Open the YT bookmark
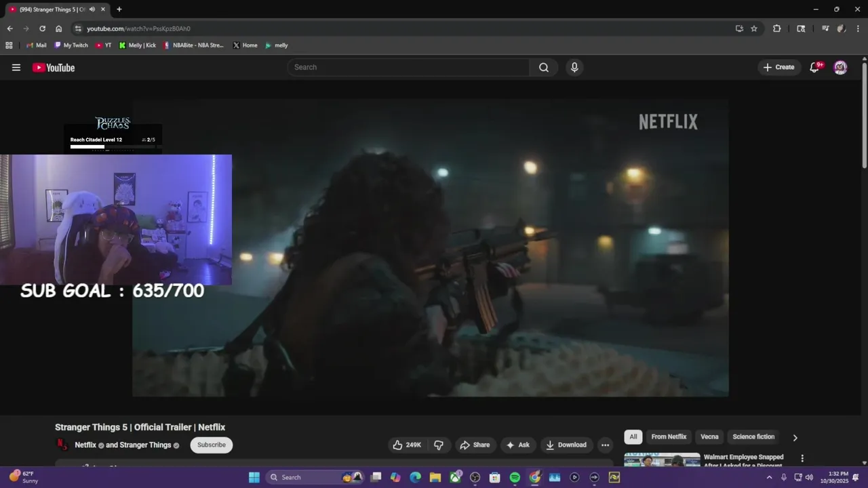 point(104,45)
